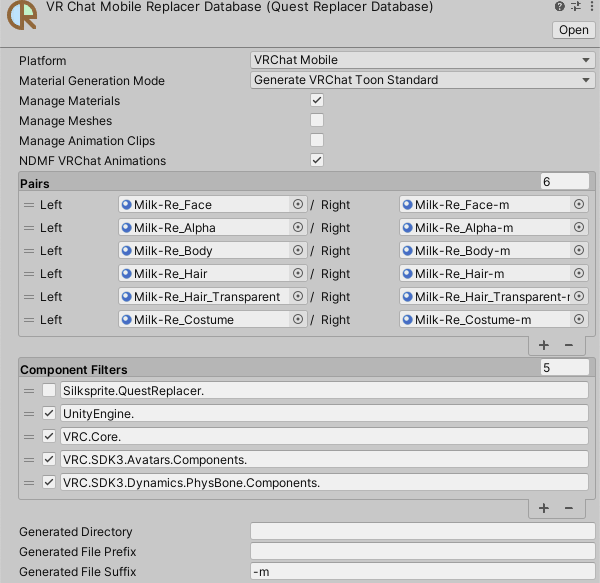This screenshot has height=583, width=600.
Task: Open the Platform dropdown
Action: coord(421,61)
